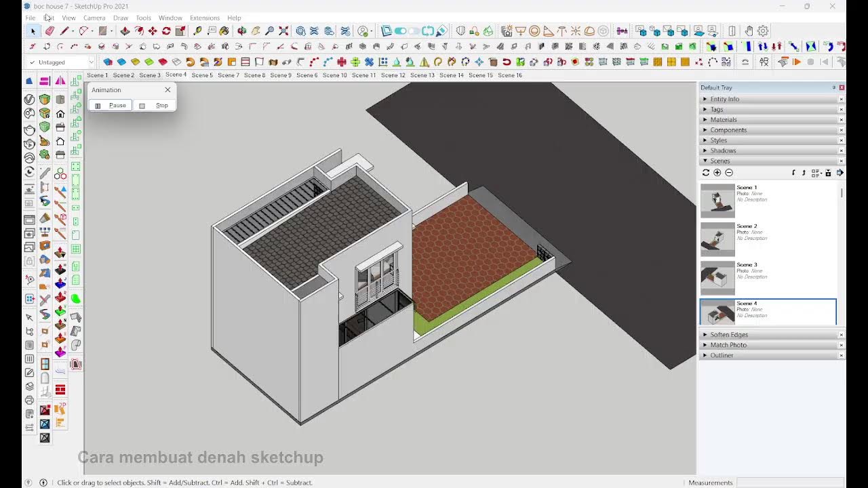Select the Pan tool in the top toolbar

coord(256,31)
